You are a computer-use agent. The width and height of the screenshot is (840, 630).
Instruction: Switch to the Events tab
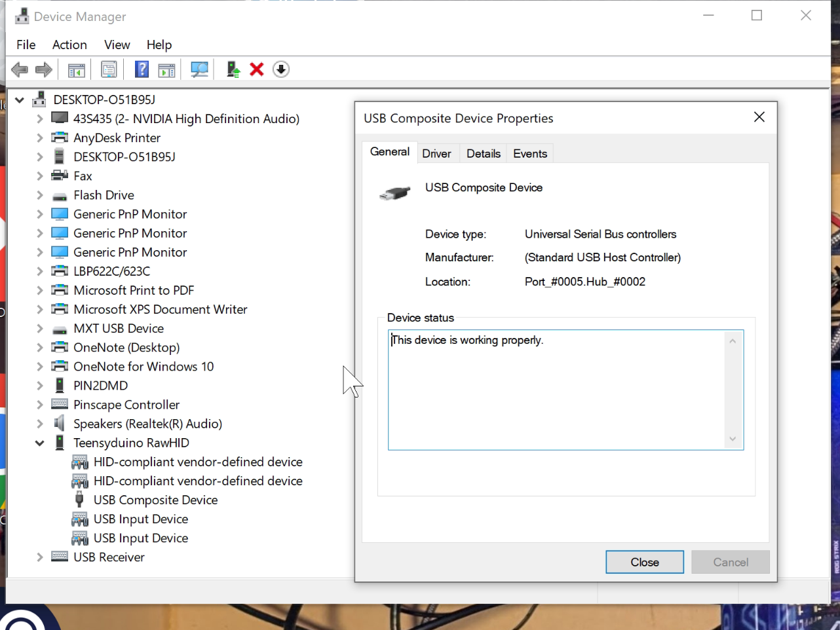(529, 153)
